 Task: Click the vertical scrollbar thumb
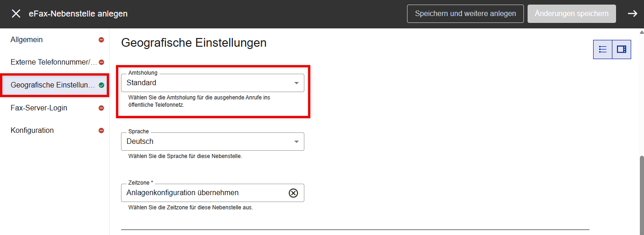641,192
